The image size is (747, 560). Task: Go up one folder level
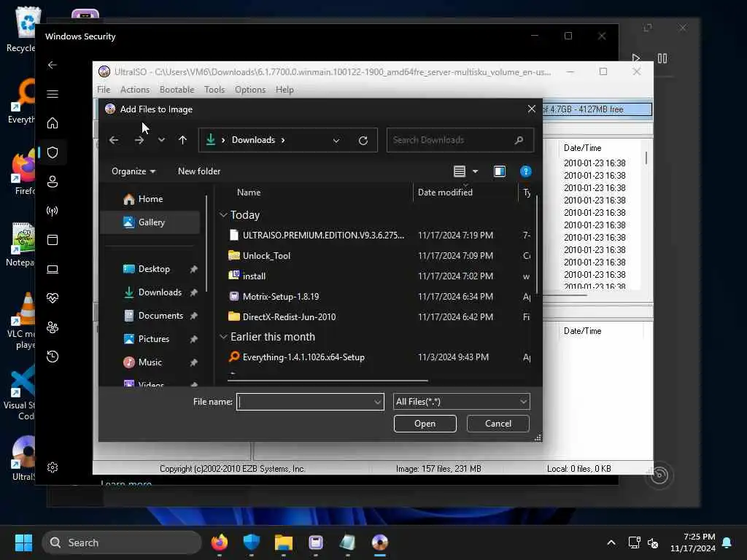click(182, 140)
